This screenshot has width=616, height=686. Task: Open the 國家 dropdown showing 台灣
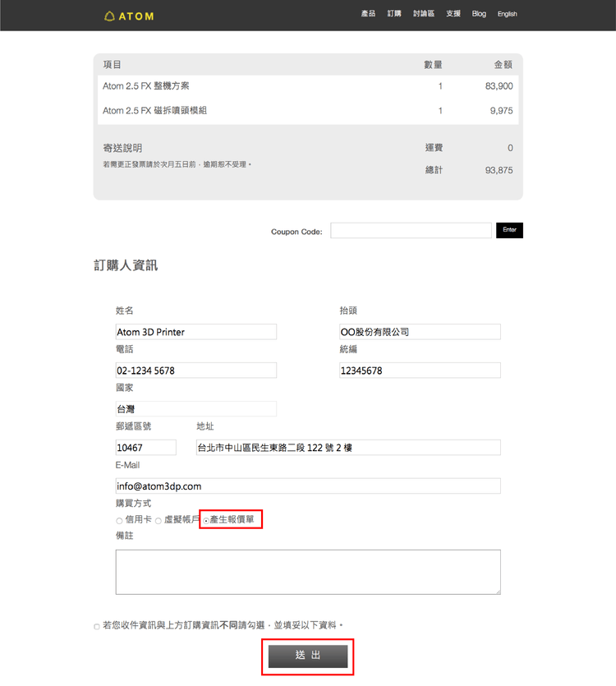[196, 408]
